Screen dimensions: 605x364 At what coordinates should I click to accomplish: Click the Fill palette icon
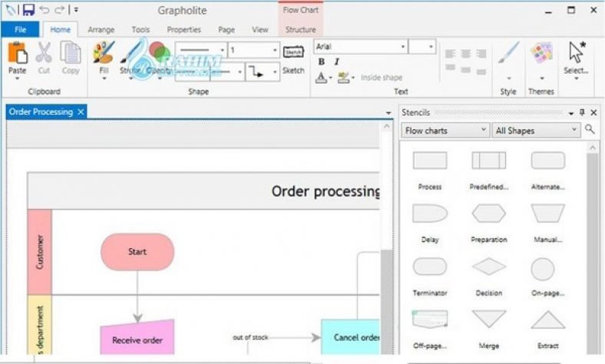(104, 52)
